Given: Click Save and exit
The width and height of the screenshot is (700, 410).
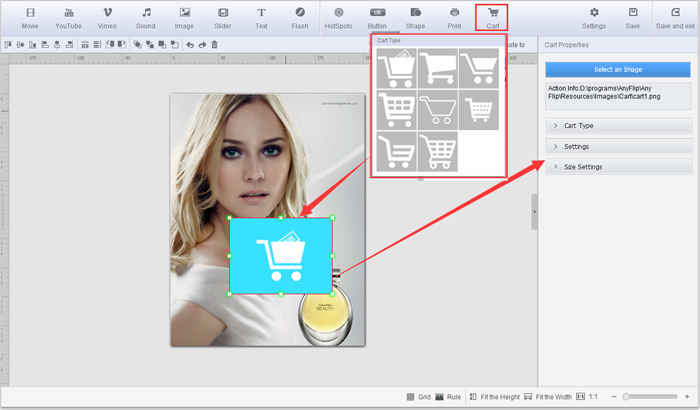Looking at the screenshot, I should 675,17.
